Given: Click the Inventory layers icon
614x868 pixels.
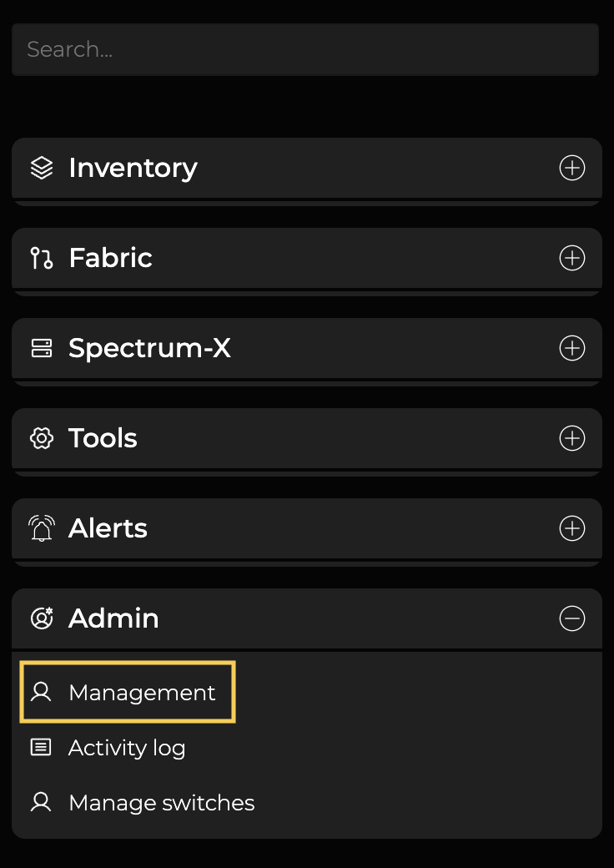Looking at the screenshot, I should [42, 168].
